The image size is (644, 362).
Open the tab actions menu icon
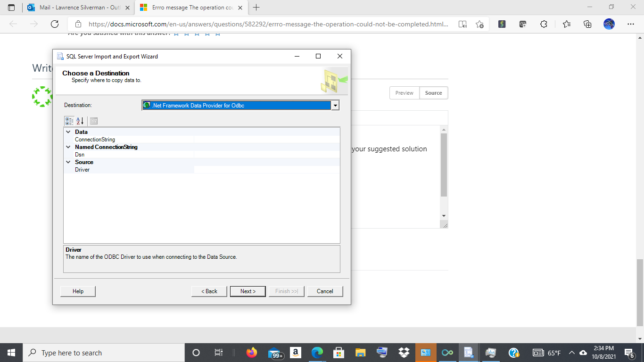(11, 8)
